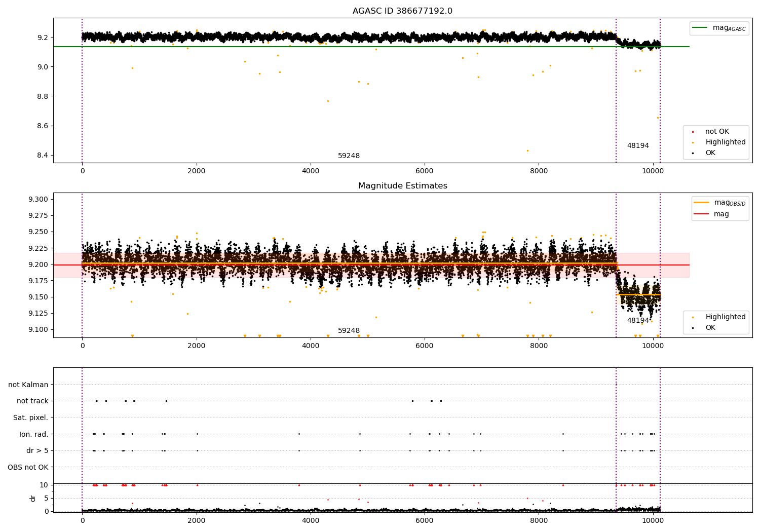Click the title 'AGASC ID 386677192.0'
This screenshot has width=760, height=532.
click(x=402, y=11)
